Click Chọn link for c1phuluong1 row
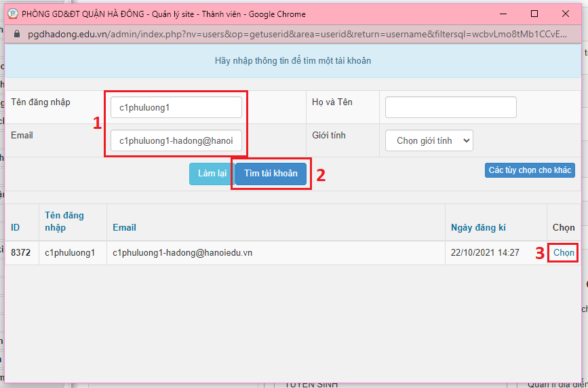This screenshot has width=588, height=388. coord(564,253)
